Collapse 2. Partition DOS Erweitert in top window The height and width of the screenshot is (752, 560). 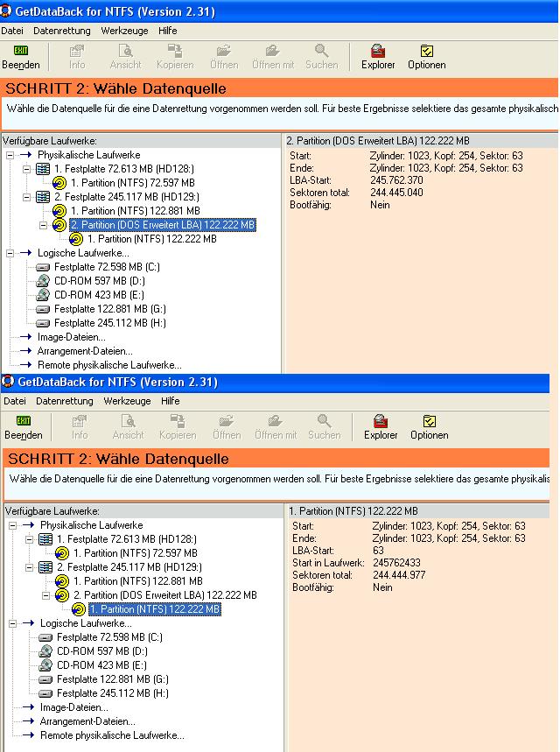(43, 225)
